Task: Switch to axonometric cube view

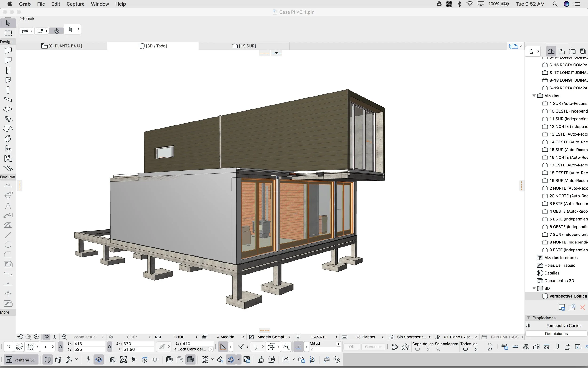Action: pos(58,360)
